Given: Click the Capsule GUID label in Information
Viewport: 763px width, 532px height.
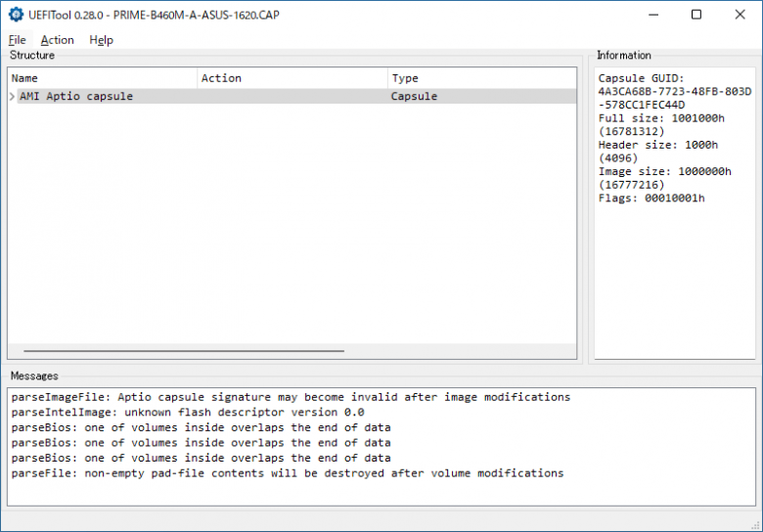Looking at the screenshot, I should click(641, 78).
